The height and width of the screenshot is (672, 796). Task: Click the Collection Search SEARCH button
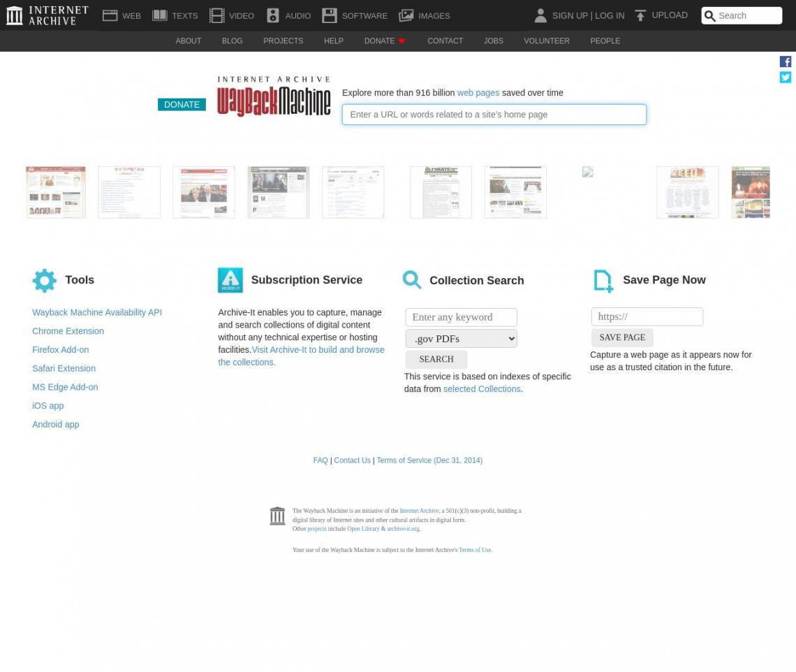[x=436, y=360]
